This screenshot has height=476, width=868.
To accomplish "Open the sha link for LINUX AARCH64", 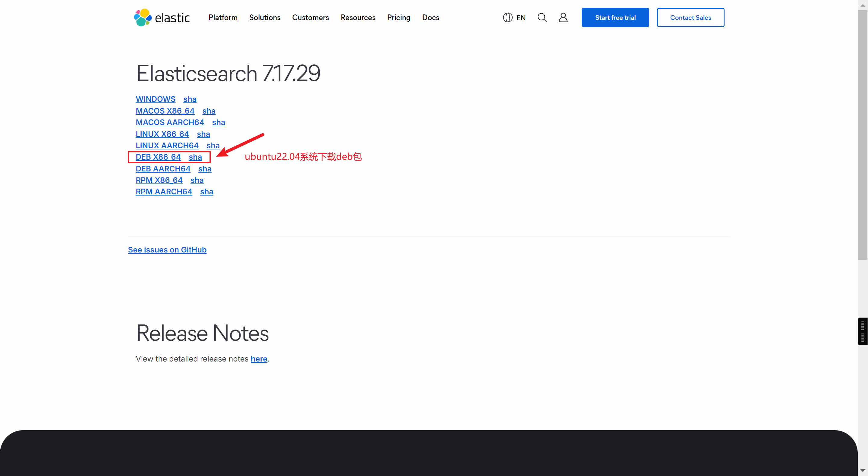I will (213, 146).
